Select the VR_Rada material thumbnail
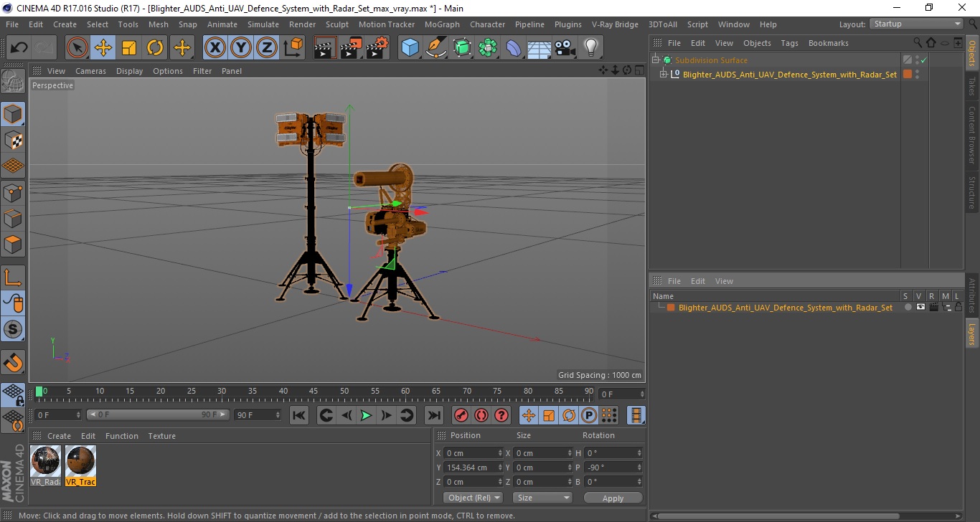 click(x=46, y=466)
